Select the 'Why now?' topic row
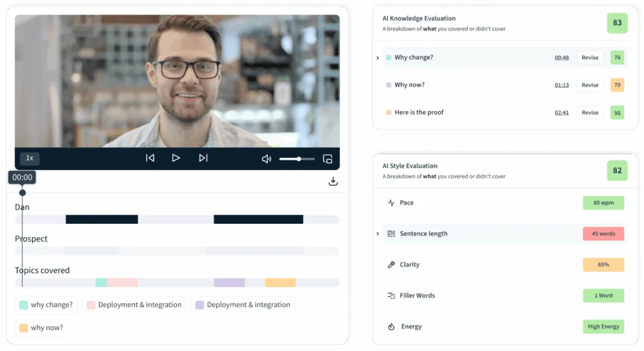 pos(504,85)
